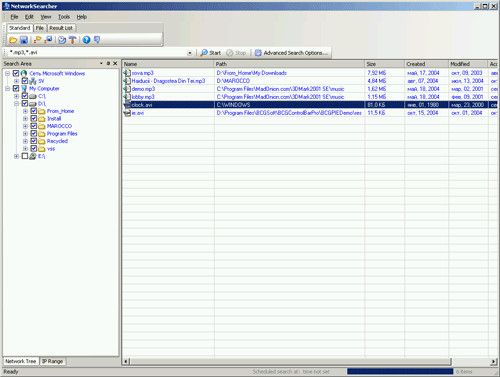Click the open folder toolbar icon

click(x=13, y=40)
